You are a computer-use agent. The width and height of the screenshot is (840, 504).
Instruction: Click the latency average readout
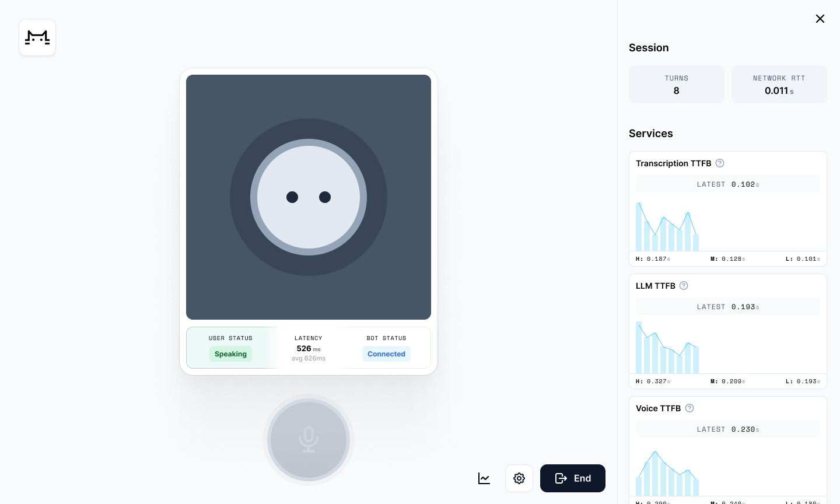(309, 358)
